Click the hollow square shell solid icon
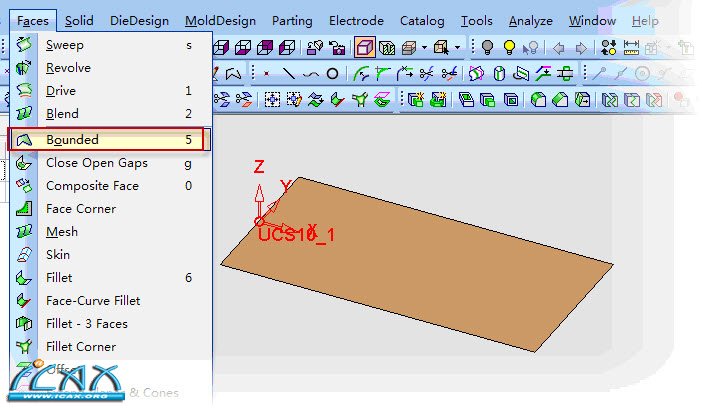The image size is (702, 408). tap(510, 99)
